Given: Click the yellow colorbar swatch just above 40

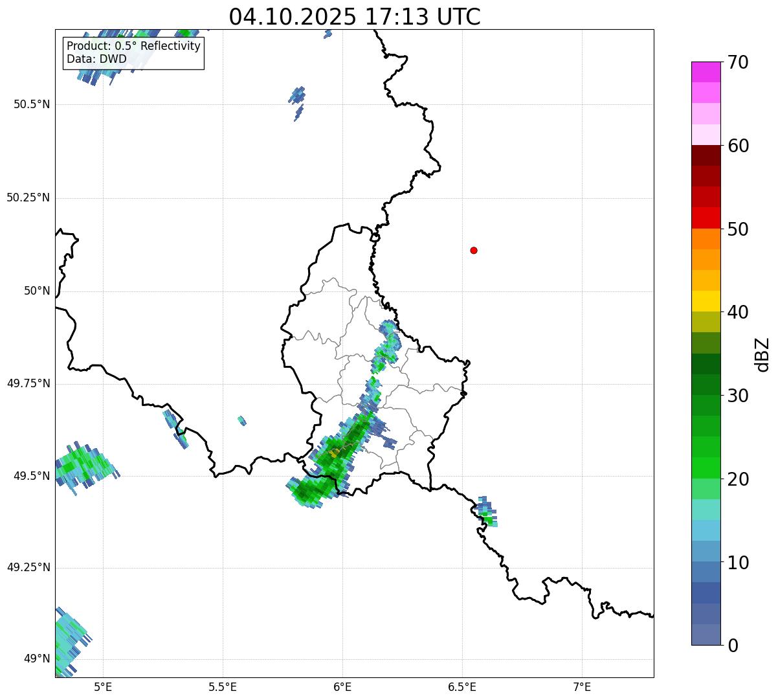Looking at the screenshot, I should 706,301.
